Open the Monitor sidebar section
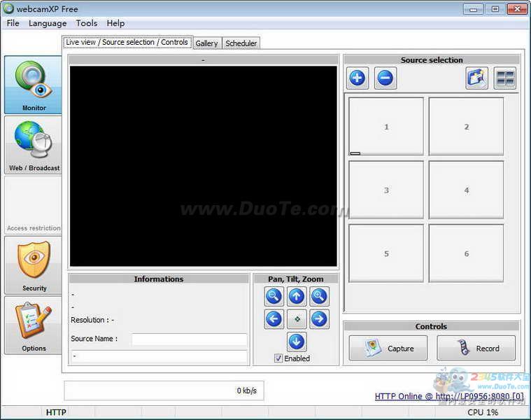 click(33, 85)
